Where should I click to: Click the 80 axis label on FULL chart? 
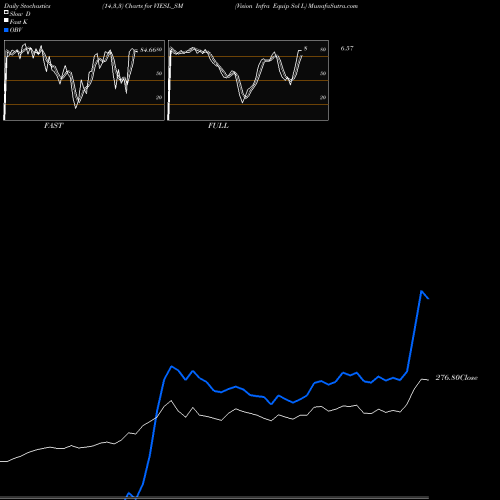(323, 49)
